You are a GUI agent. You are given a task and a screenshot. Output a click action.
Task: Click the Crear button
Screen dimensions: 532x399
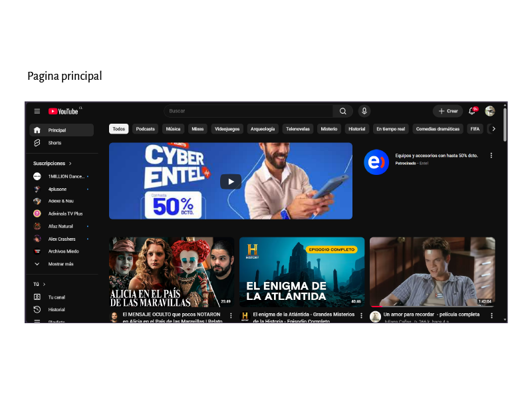coord(448,111)
